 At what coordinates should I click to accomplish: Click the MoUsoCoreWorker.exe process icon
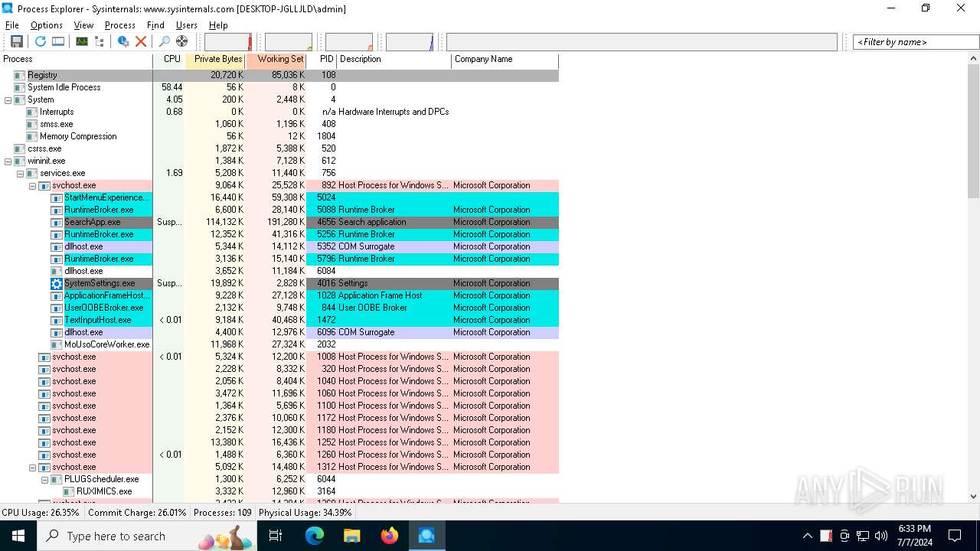point(57,344)
